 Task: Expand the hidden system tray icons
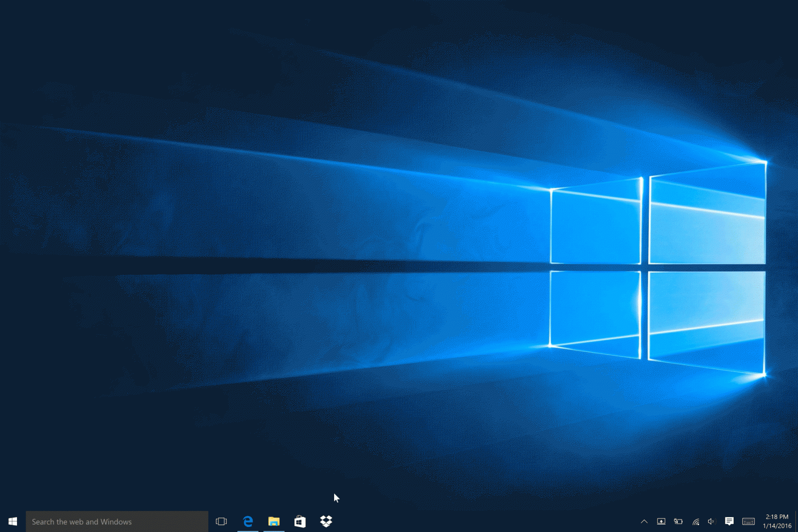point(644,522)
